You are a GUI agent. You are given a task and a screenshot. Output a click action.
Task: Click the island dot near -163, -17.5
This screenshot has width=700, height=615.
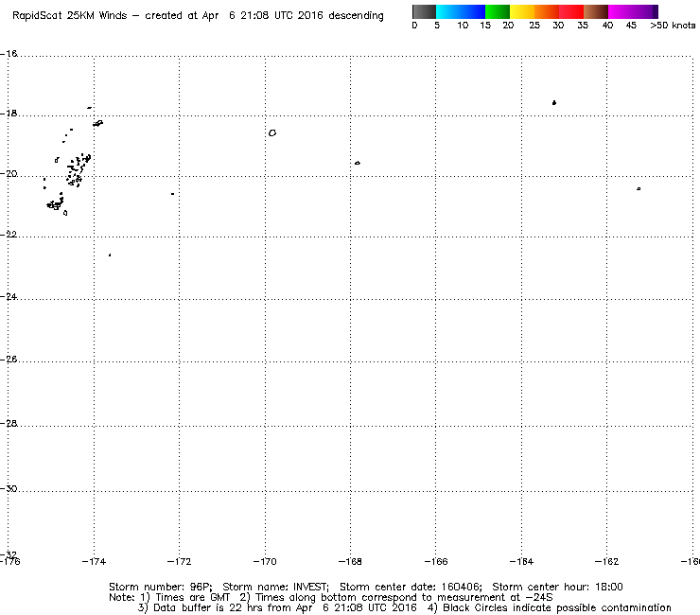554,103
